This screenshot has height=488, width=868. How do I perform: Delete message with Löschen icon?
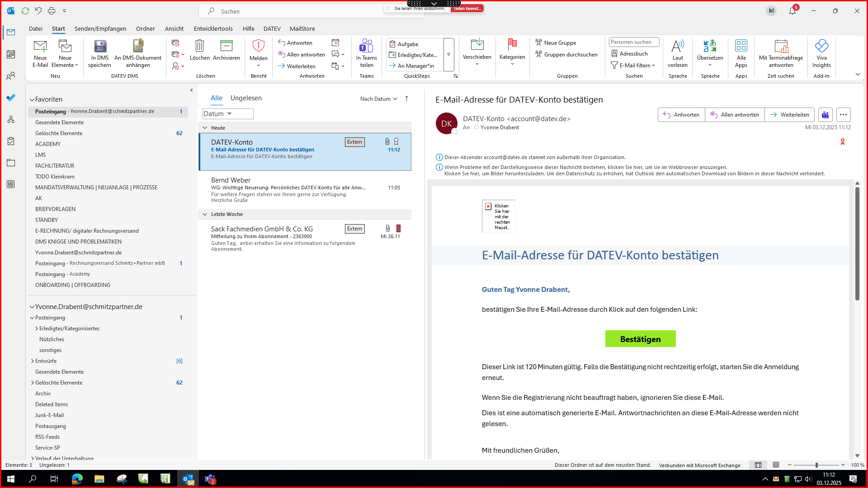tap(199, 46)
